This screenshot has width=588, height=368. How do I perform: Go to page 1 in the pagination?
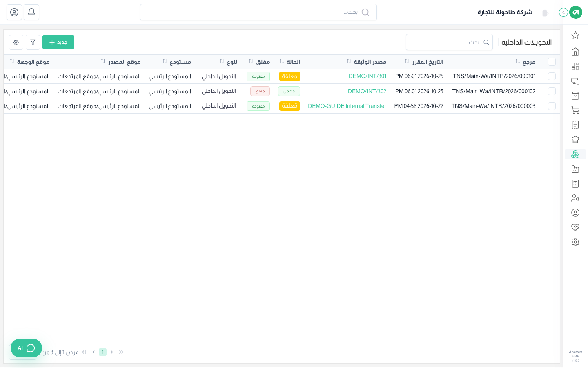tap(102, 352)
